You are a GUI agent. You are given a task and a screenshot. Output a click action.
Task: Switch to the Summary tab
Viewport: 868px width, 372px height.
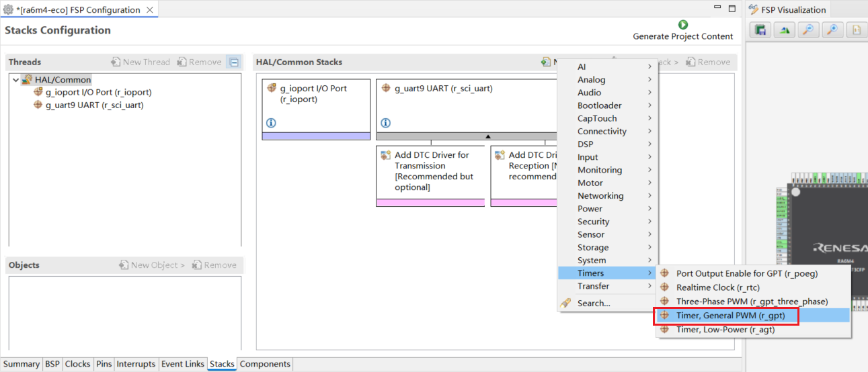22,364
